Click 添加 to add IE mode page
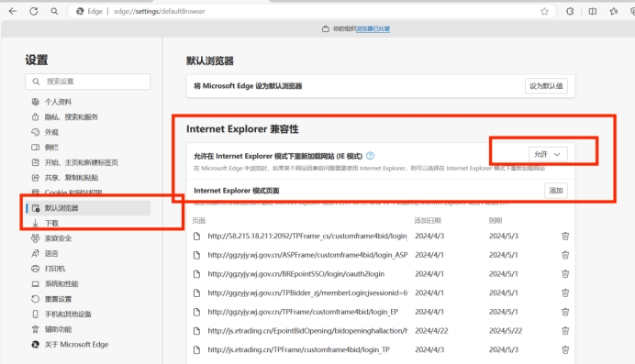The image size is (635, 364). coord(556,191)
